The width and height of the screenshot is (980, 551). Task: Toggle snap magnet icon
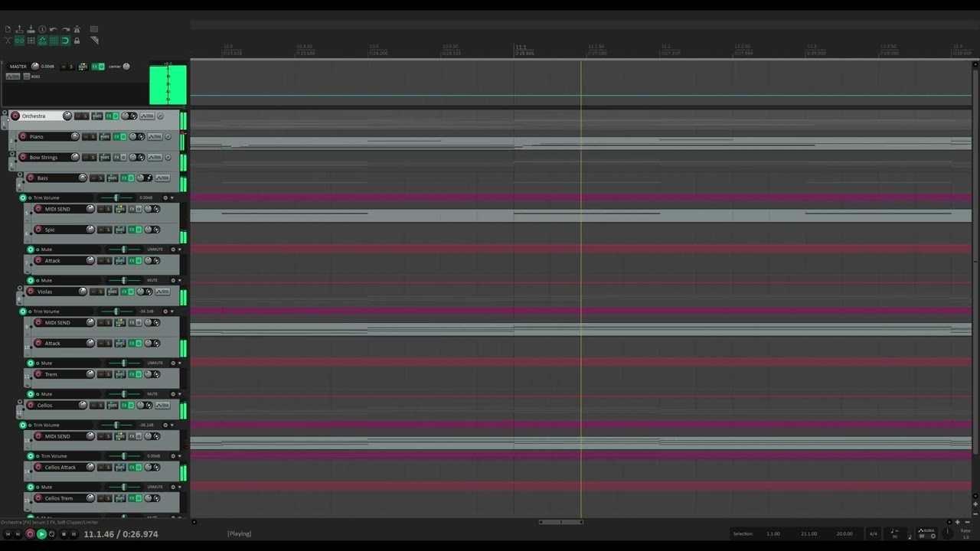tap(65, 41)
